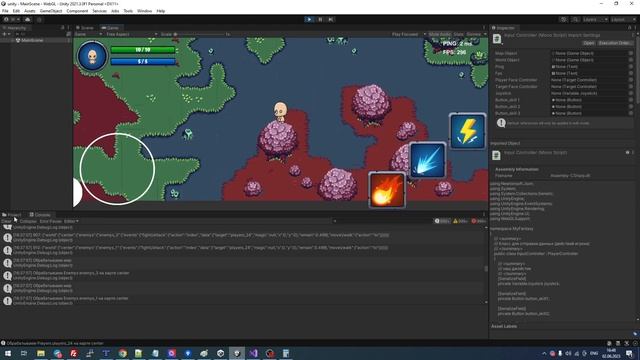The width and height of the screenshot is (640, 360).
Task: Click the cloud services icon in toolbar
Action: coord(27,19)
